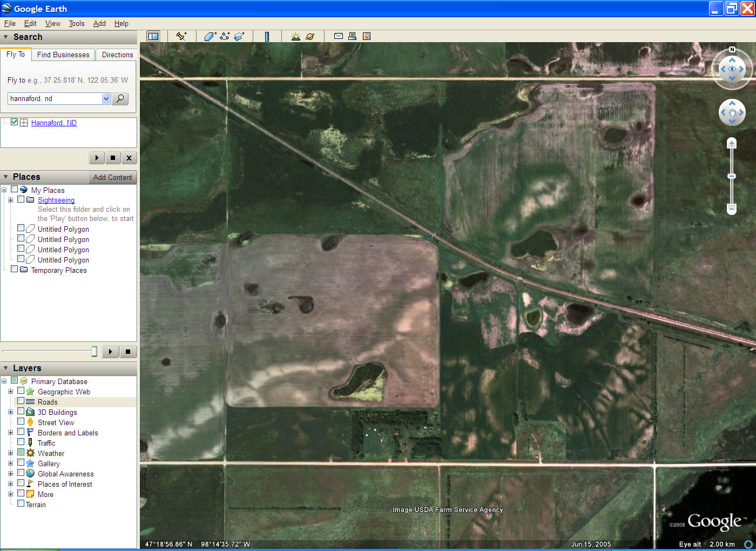Stop the search results tour button

tap(112, 158)
